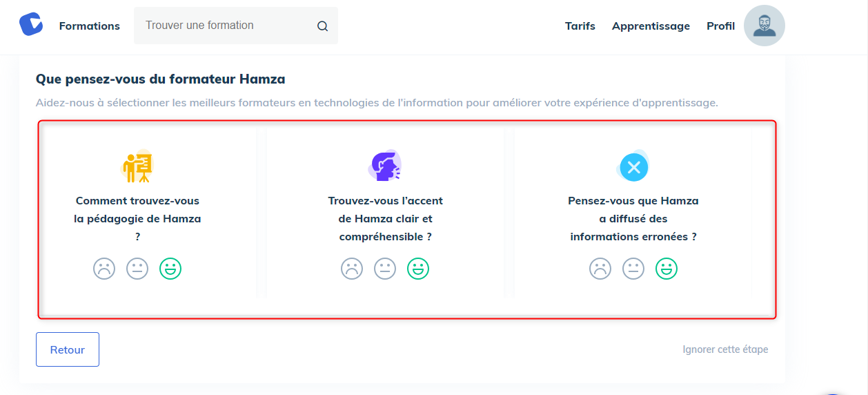Open the Formations menu
The image size is (868, 395).
90,26
